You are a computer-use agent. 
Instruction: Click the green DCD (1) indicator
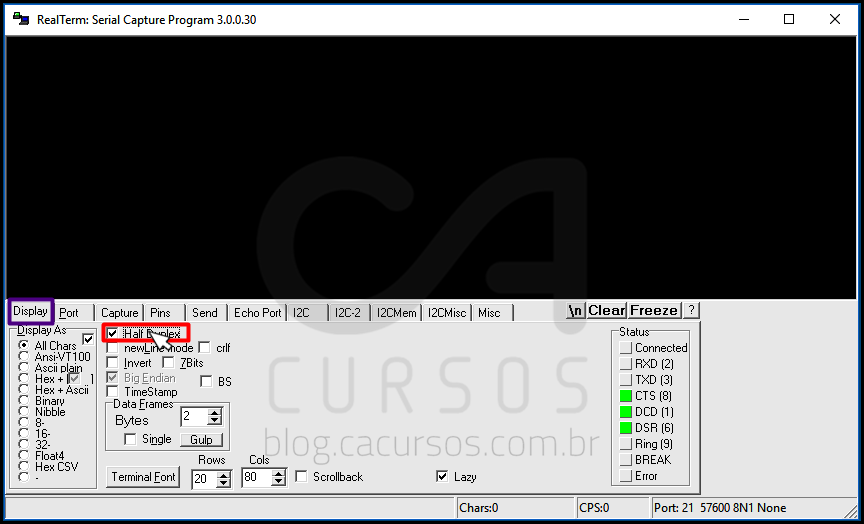[625, 412]
